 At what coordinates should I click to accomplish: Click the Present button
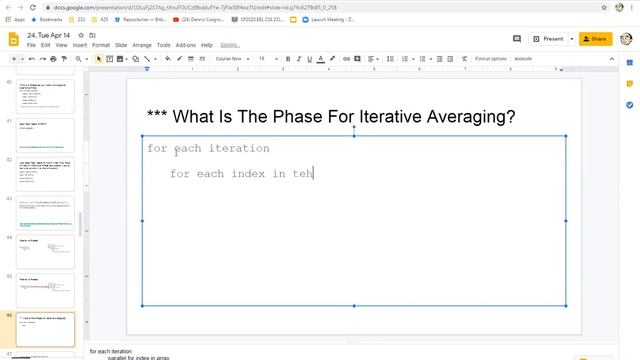549,39
